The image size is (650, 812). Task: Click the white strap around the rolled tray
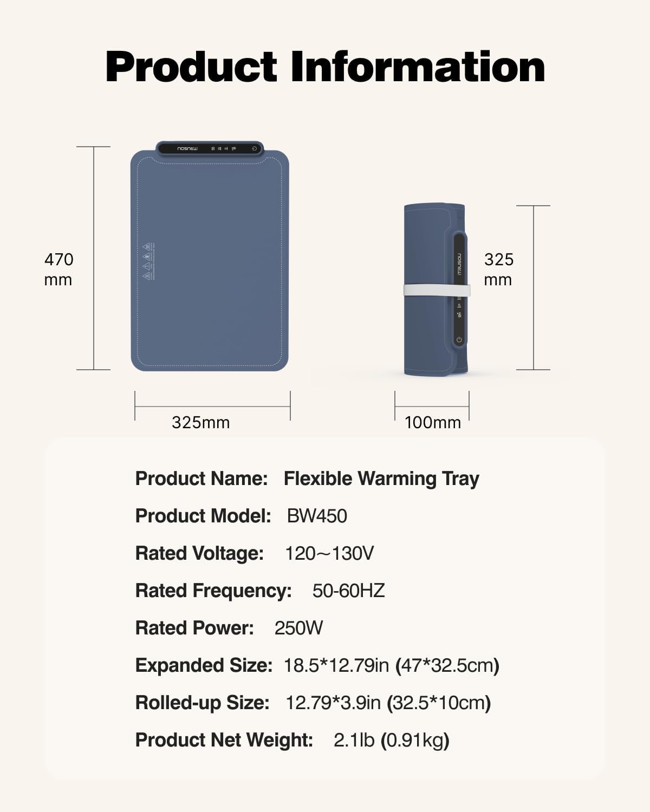(x=437, y=291)
